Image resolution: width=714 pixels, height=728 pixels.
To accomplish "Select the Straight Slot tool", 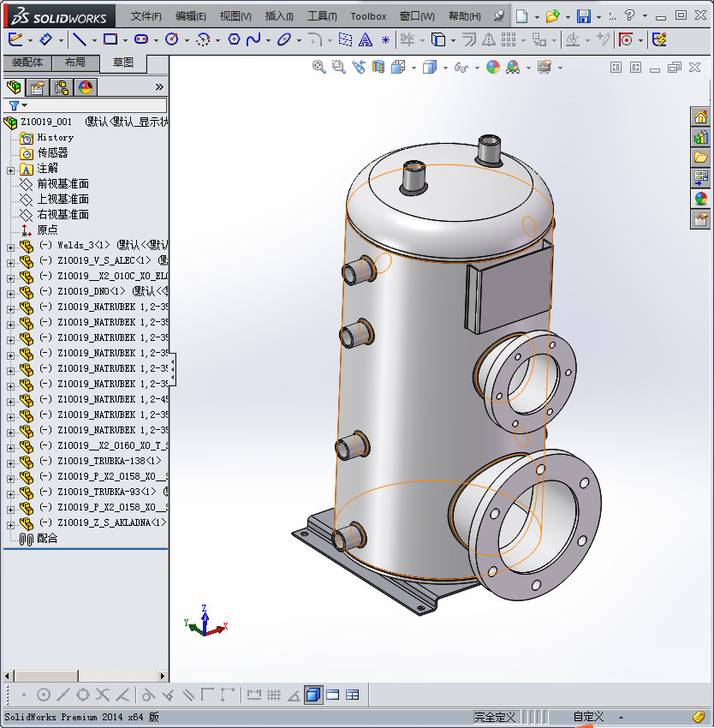I will tap(141, 40).
